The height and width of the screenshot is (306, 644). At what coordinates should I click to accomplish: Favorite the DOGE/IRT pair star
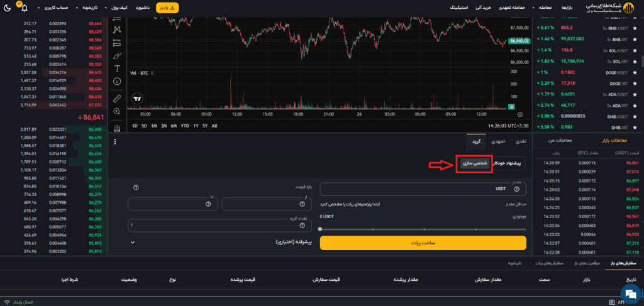pyautogui.click(x=635, y=84)
